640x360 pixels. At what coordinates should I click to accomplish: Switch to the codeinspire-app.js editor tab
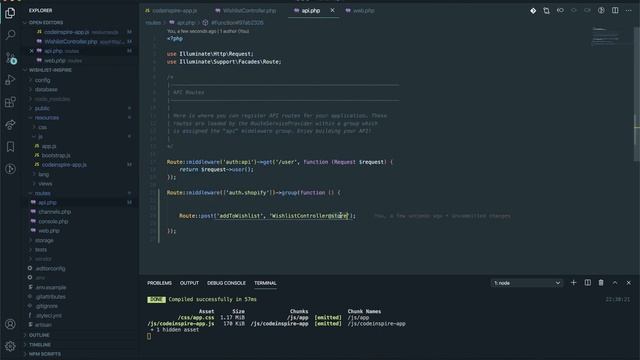click(174, 11)
